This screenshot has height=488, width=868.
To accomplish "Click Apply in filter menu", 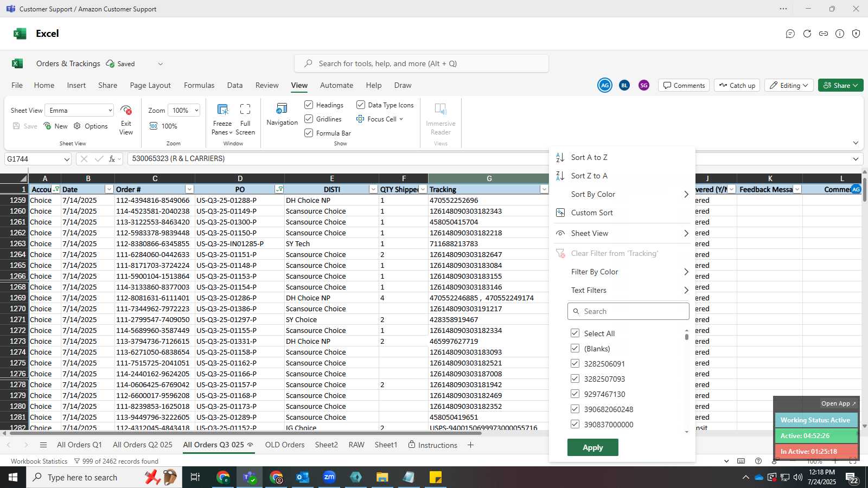I will (x=593, y=447).
